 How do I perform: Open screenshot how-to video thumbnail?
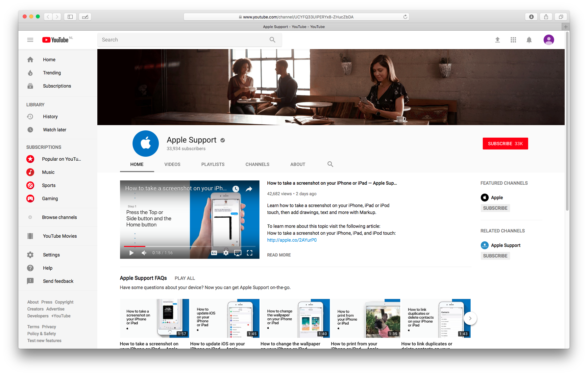click(154, 318)
